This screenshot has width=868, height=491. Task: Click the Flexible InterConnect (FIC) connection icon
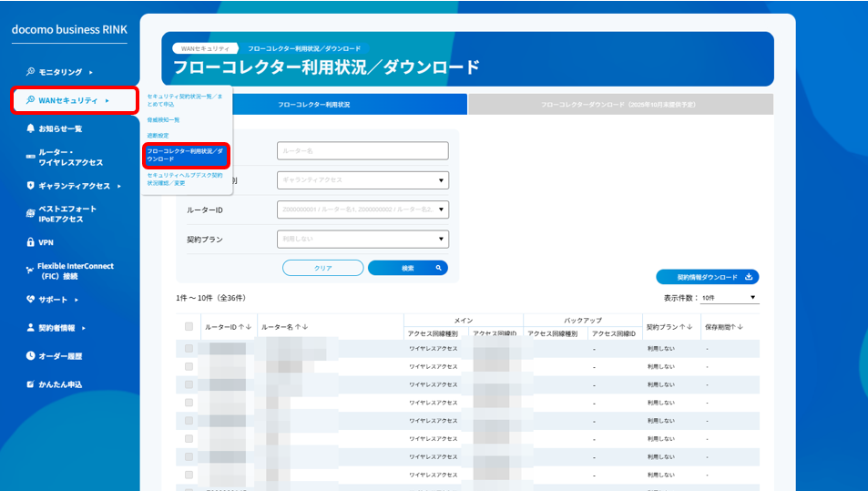tap(30, 271)
